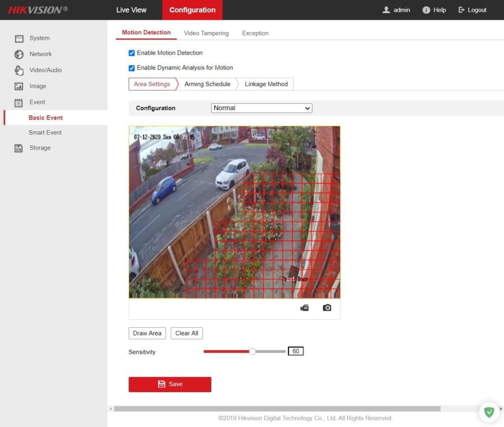Click the System monitor icon in sidebar
The width and height of the screenshot is (504, 427).
click(19, 38)
